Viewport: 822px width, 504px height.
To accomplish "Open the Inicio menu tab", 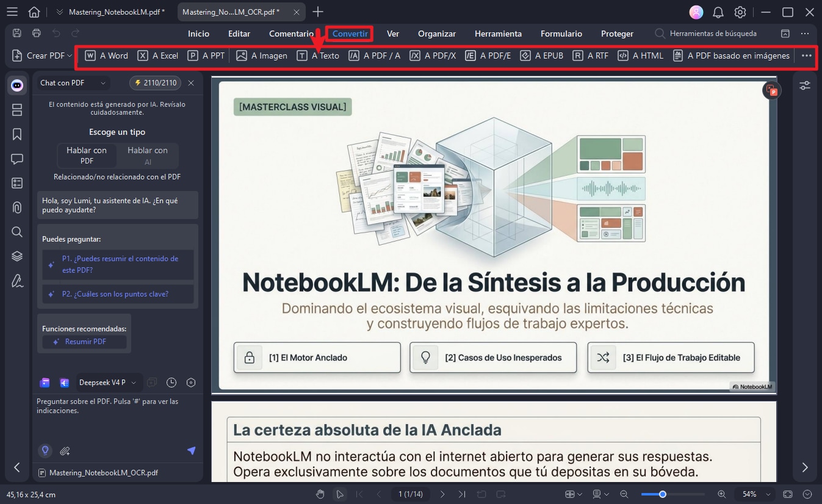I will point(198,34).
